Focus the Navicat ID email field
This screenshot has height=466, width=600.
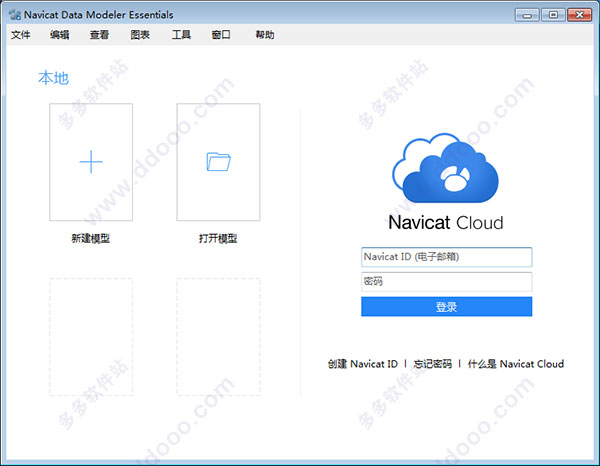447,257
